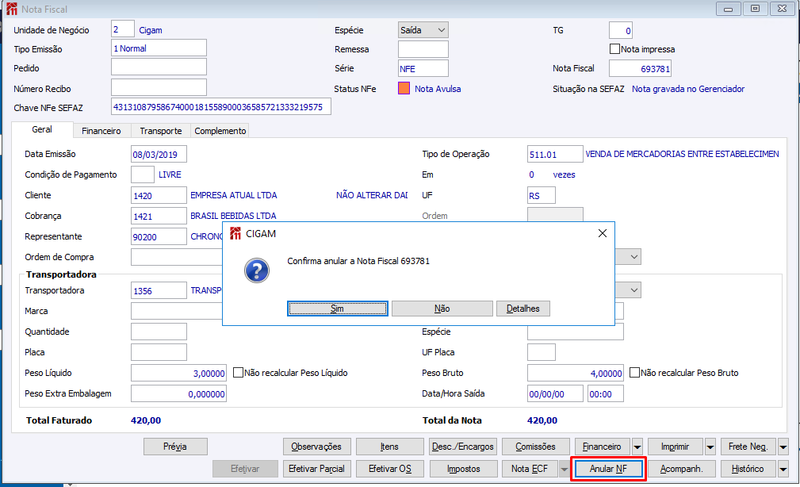
Task: Confirm annulment with the Sim button
Action: point(337,309)
